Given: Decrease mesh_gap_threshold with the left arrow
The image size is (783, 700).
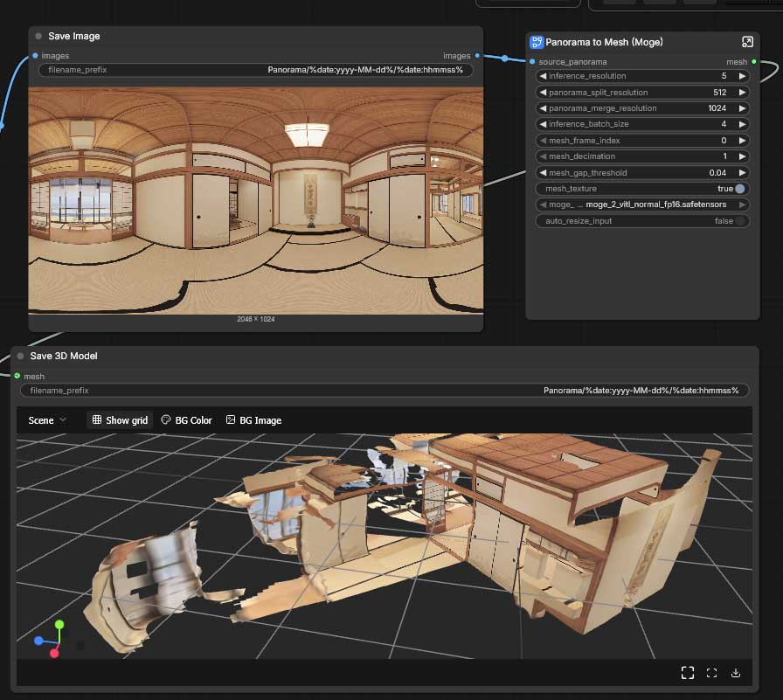Looking at the screenshot, I should [x=543, y=173].
